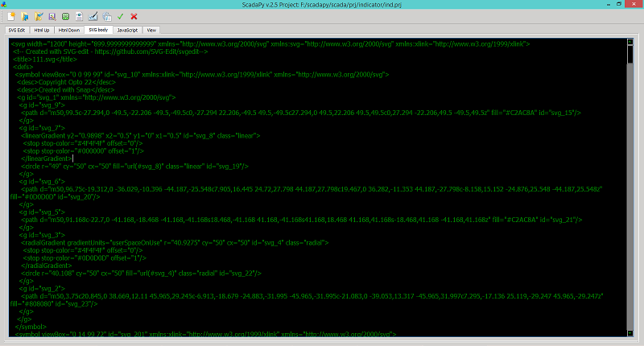Click the purple save-with-pencil icon

pos(52,16)
